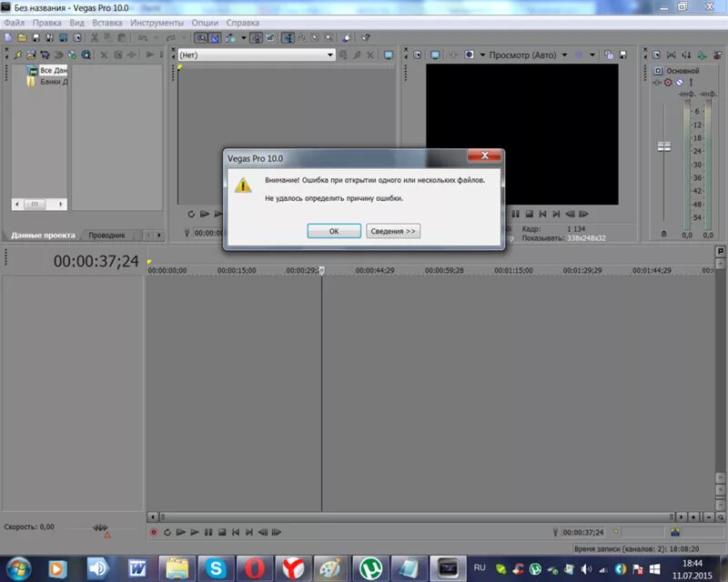728x582 pixels.
Task: Click the New project icon in main toolbar
Action: tap(9, 38)
